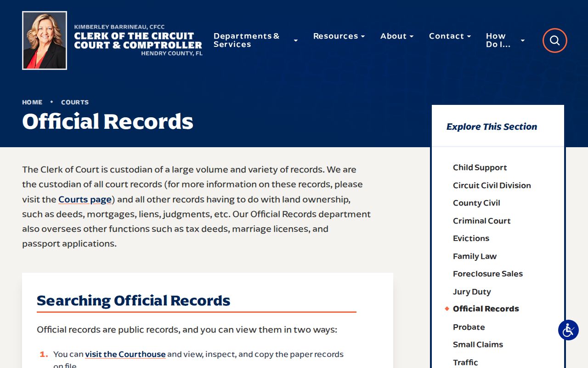
Task: Open Criminal Court in sidebar
Action: 482,221
